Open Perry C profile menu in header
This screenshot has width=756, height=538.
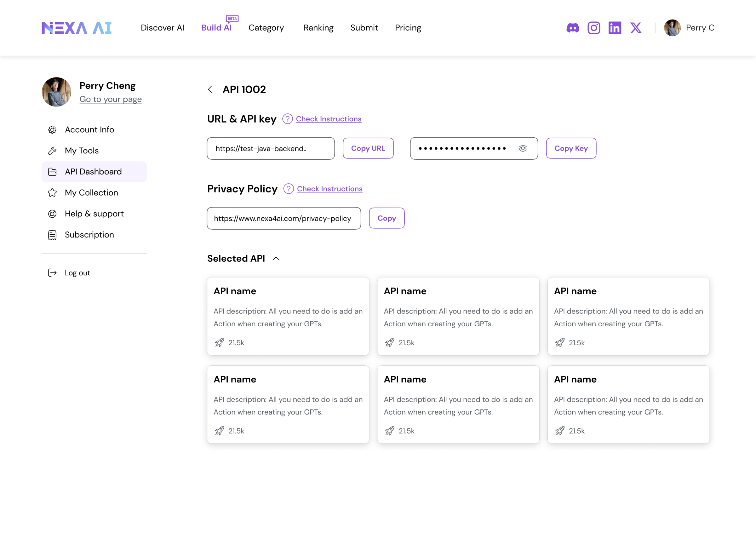click(689, 28)
